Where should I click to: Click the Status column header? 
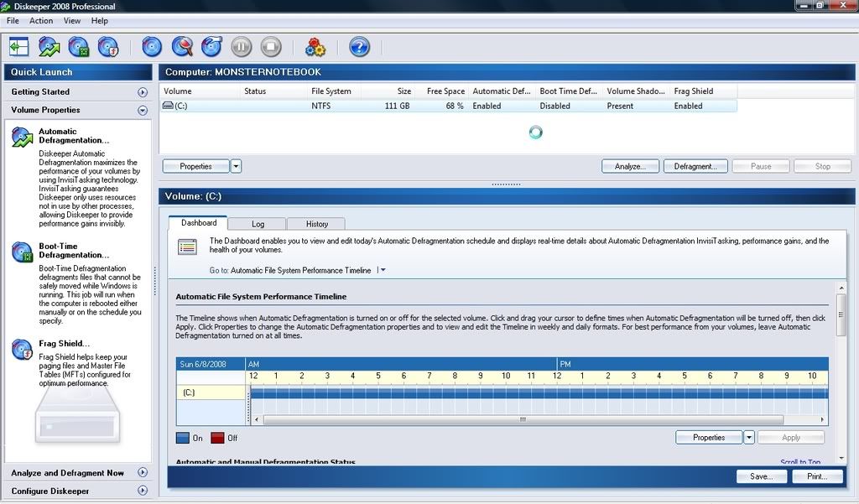(274, 91)
